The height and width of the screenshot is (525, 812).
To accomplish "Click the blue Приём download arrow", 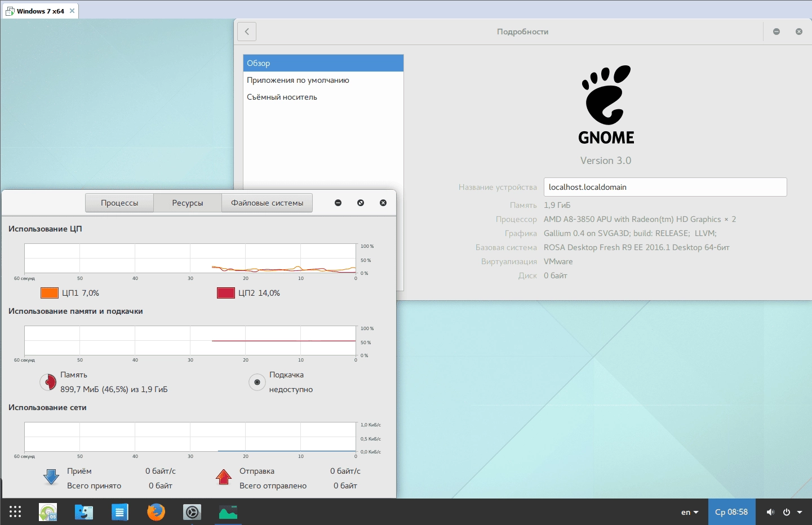I will (x=51, y=477).
